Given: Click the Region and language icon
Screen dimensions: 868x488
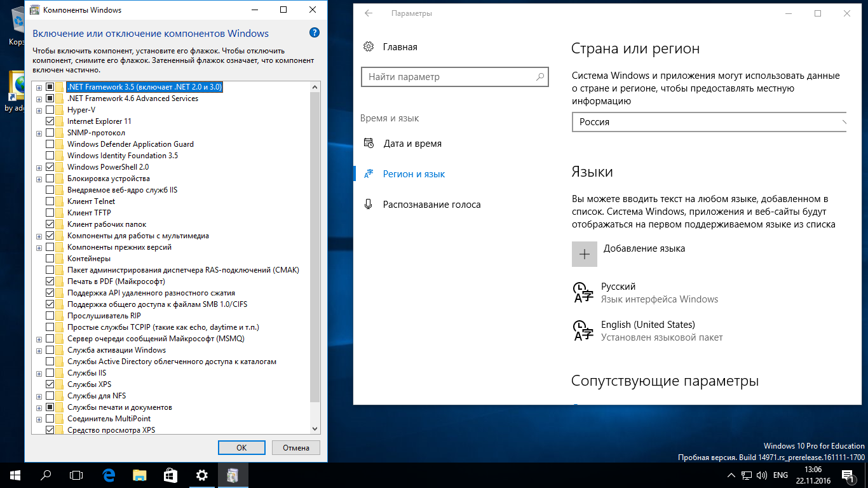Looking at the screenshot, I should point(369,174).
